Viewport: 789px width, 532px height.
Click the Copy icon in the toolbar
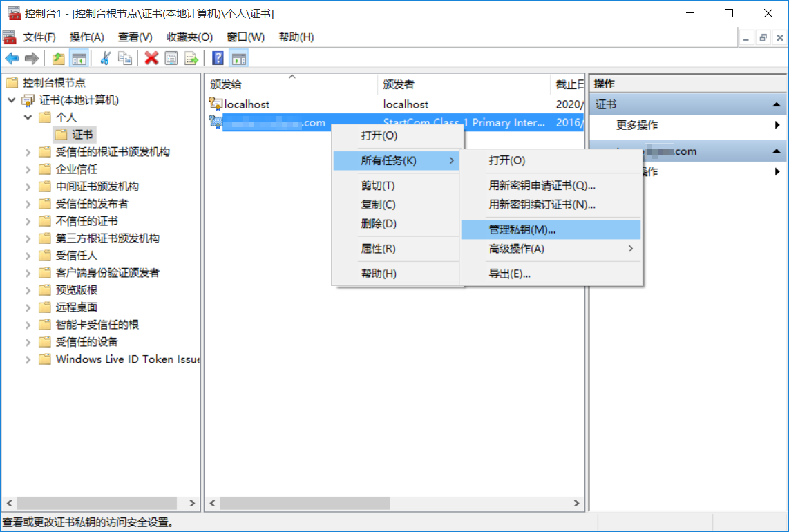point(125,58)
